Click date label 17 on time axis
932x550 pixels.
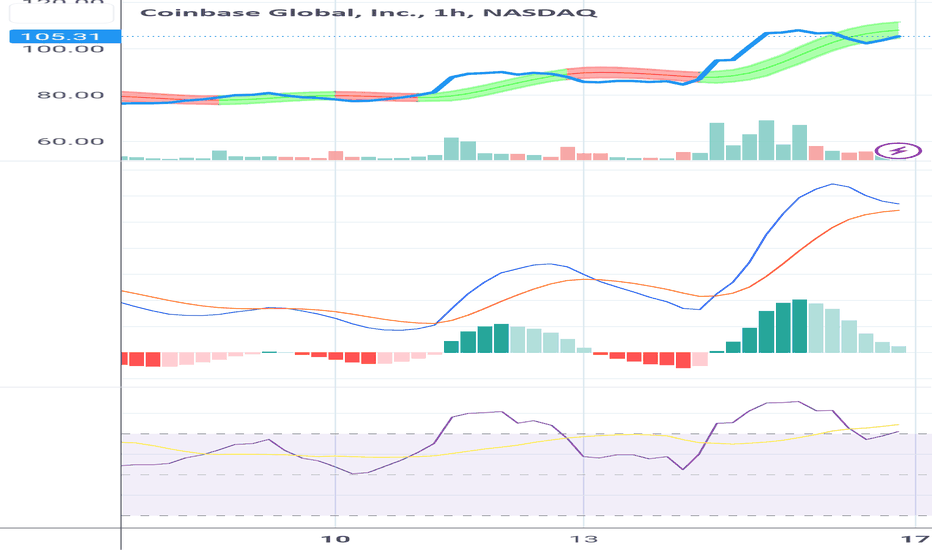915,539
